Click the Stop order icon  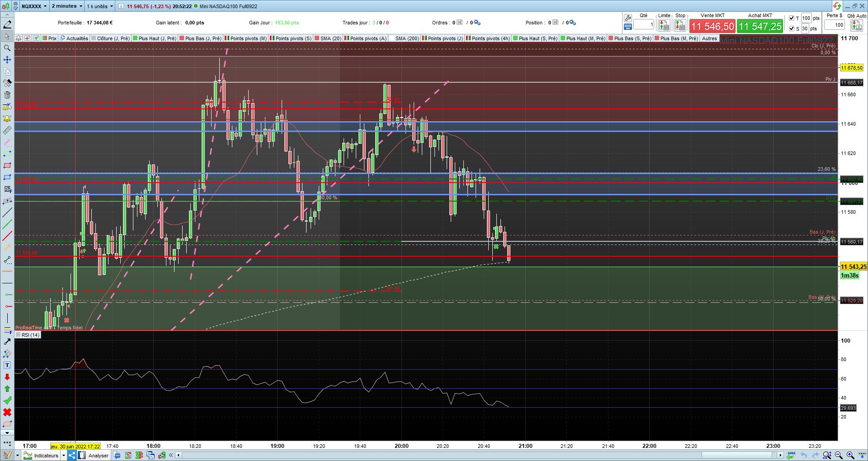click(x=680, y=25)
